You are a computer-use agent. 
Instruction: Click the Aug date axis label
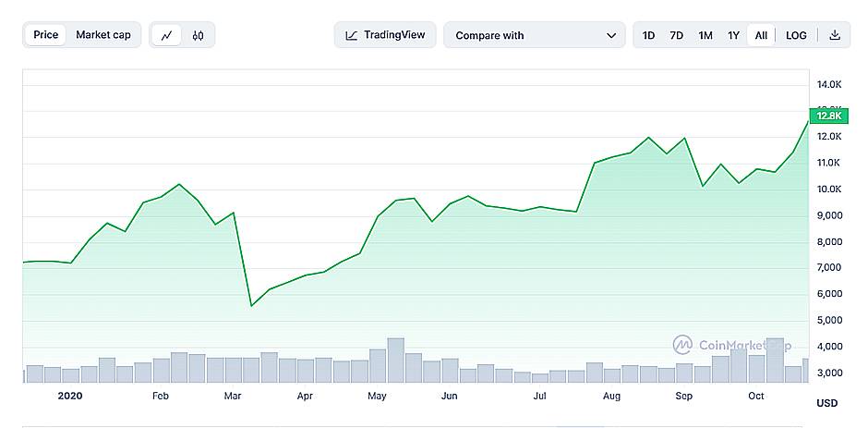click(x=611, y=396)
